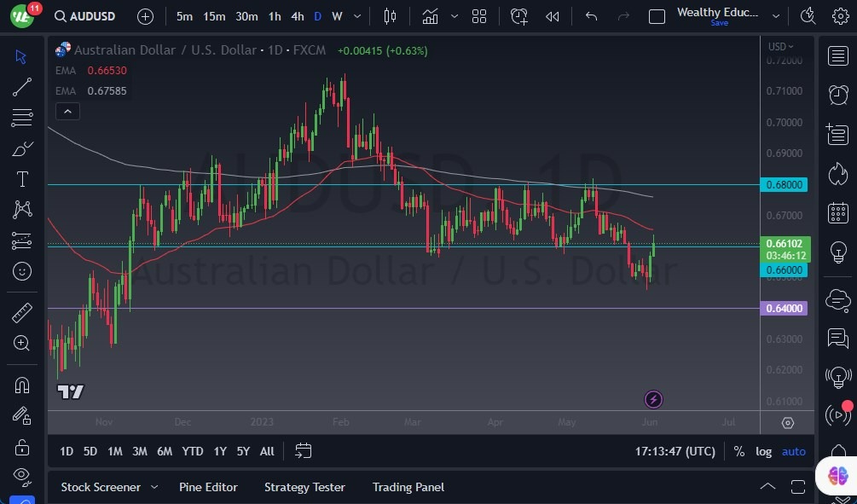The height and width of the screenshot is (504, 857).
Task: Switch to the Pine Editor tab
Action: tap(208, 487)
